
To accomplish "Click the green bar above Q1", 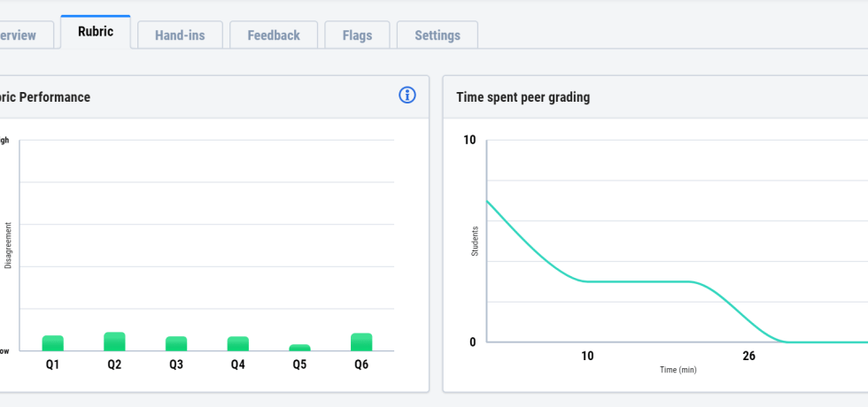I will (52, 343).
